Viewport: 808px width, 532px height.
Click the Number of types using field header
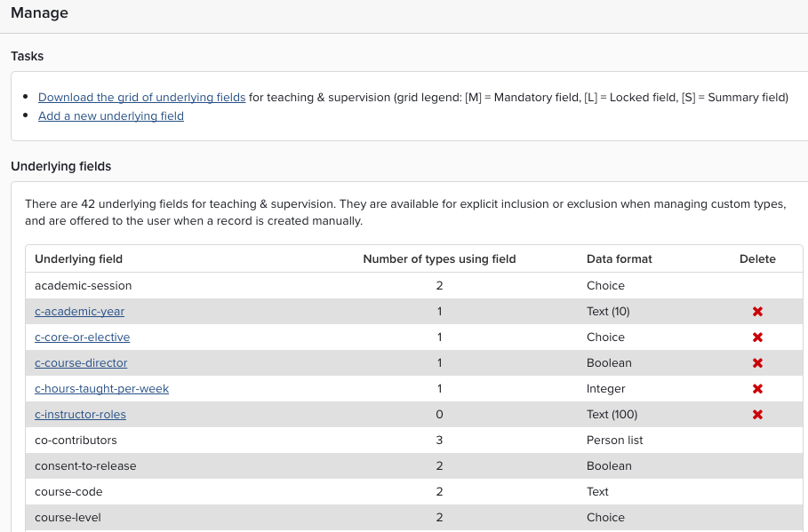click(439, 259)
